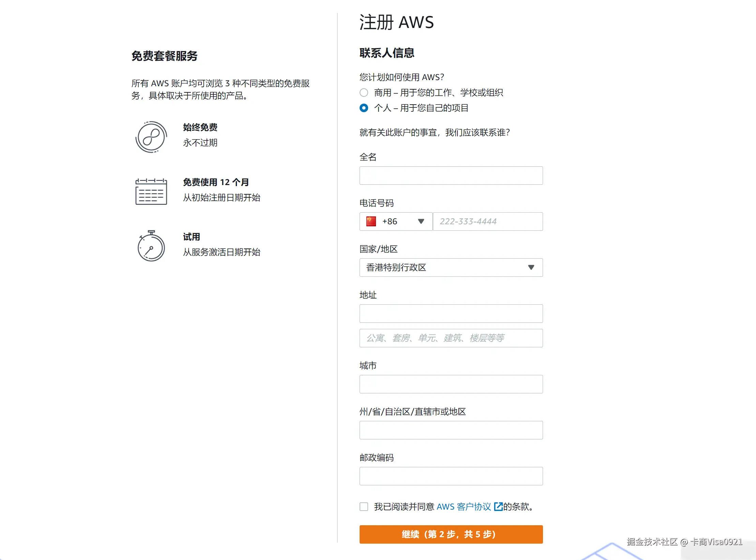Click the infinity 'always free' icon
The image size is (756, 560).
pyautogui.click(x=151, y=137)
